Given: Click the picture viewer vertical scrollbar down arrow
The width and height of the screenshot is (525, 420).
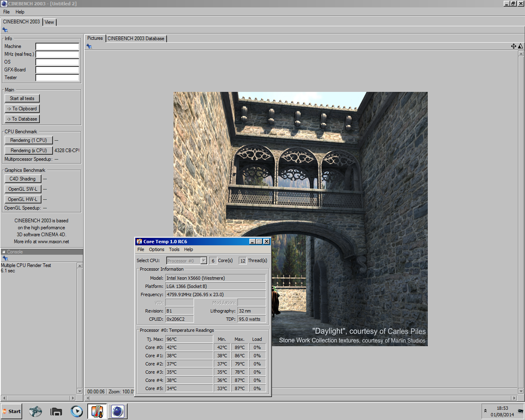Looking at the screenshot, I should pyautogui.click(x=521, y=391).
